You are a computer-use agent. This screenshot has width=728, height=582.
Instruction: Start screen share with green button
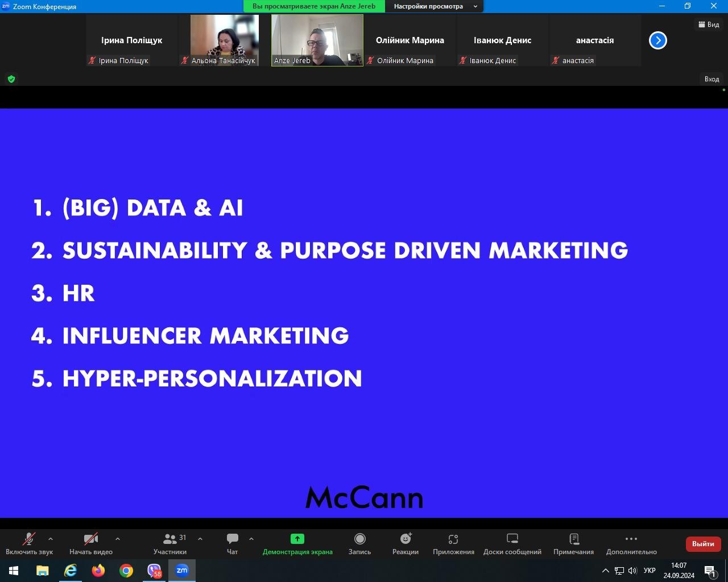[297, 543]
